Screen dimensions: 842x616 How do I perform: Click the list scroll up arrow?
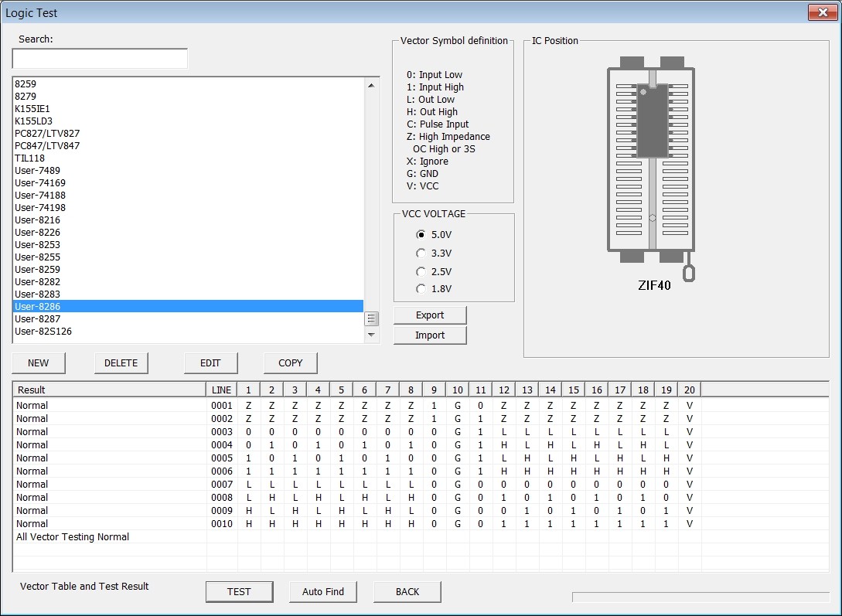[371, 85]
